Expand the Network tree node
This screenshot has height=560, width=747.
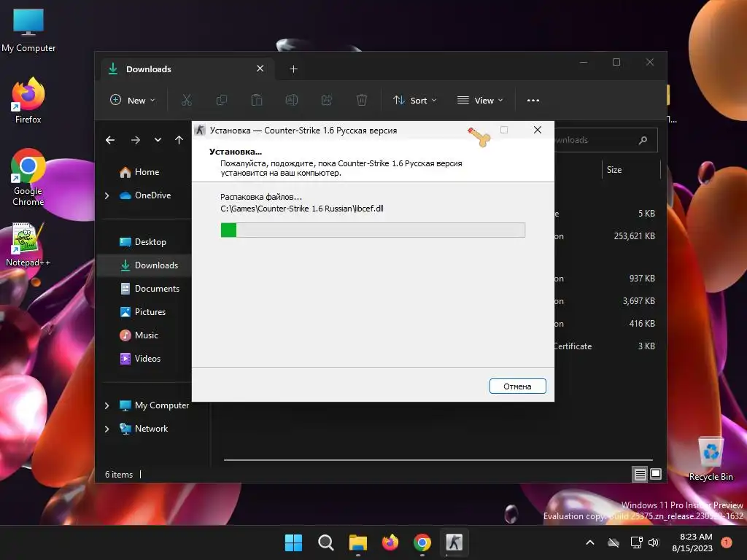click(x=107, y=429)
